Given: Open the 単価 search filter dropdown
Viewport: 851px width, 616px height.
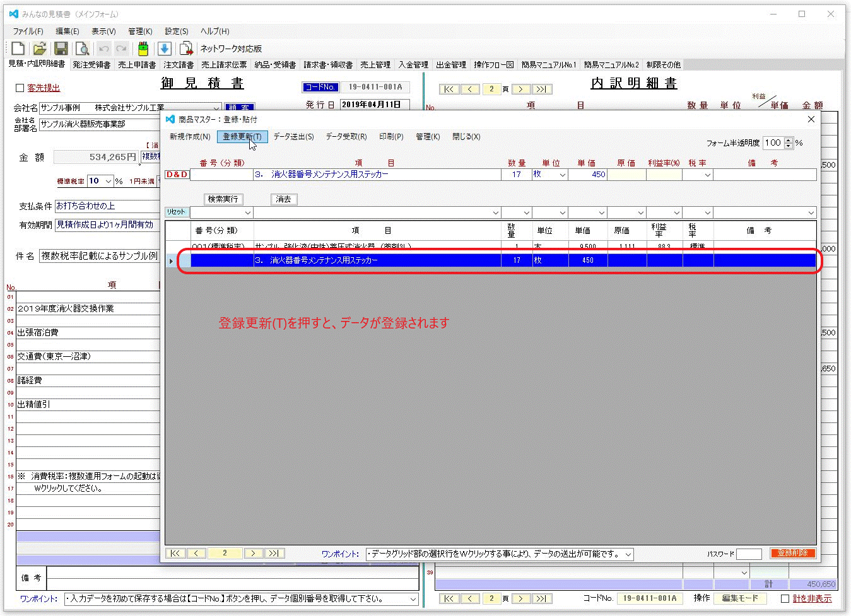Looking at the screenshot, I should point(602,212).
